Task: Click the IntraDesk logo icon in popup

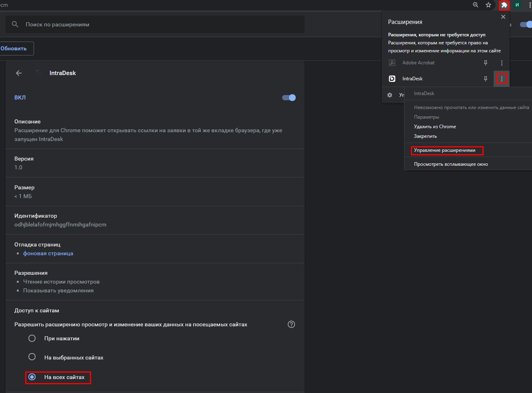Action: point(392,79)
